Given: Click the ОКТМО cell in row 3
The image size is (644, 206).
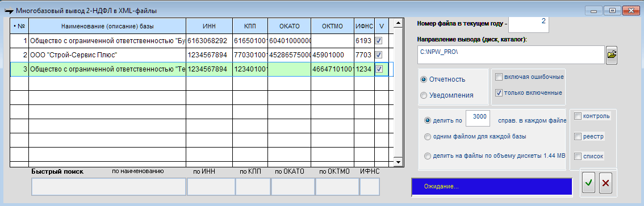Looking at the screenshot, I should tap(332, 69).
